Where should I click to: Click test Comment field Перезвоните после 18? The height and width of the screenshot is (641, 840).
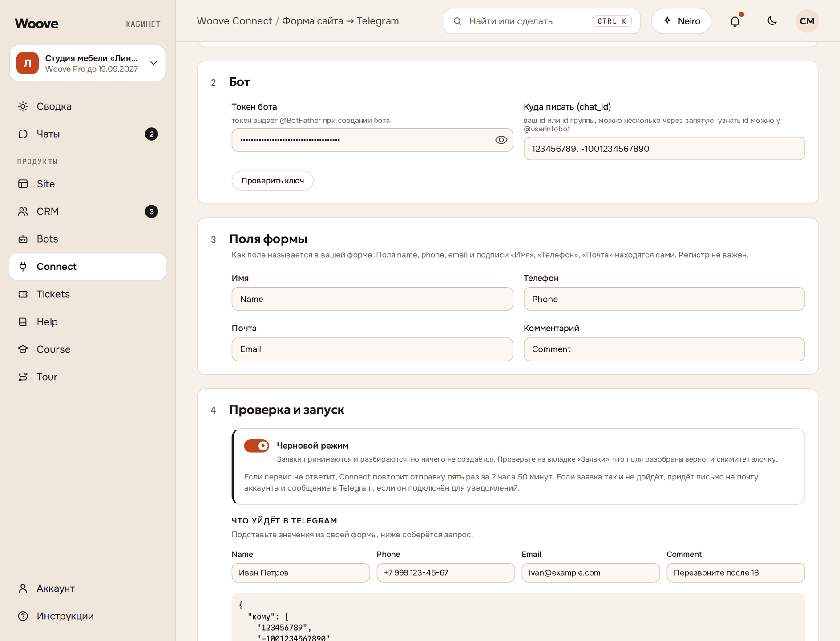[x=736, y=573]
